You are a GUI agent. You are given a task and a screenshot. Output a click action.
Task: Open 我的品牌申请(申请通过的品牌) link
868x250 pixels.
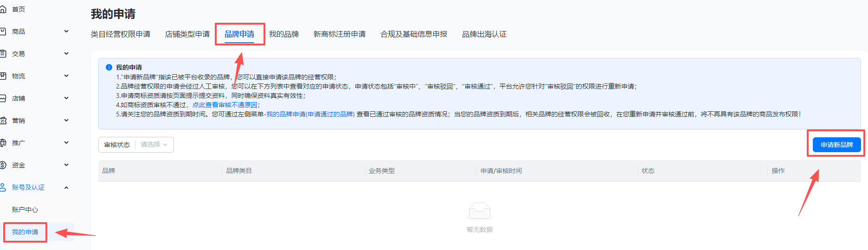(310, 114)
